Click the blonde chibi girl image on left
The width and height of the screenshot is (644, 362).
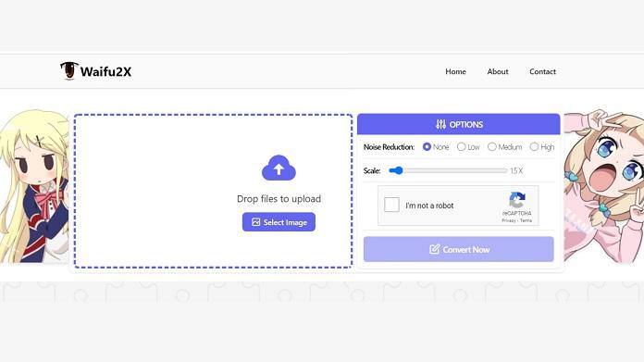34,186
